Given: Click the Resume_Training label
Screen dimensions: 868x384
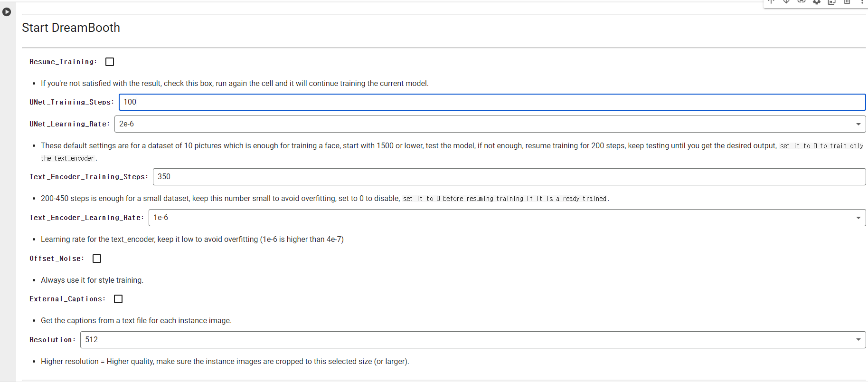Looking at the screenshot, I should (63, 62).
